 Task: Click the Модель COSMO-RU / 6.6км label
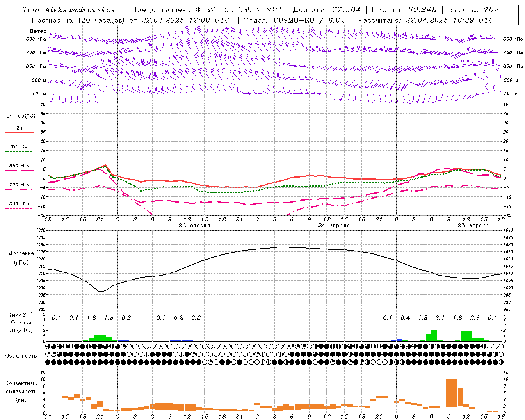tap(296, 20)
